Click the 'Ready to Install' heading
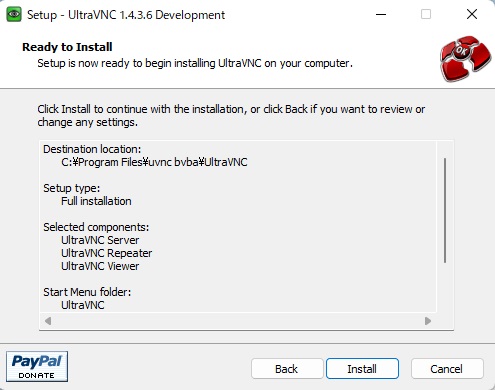 tap(67, 47)
